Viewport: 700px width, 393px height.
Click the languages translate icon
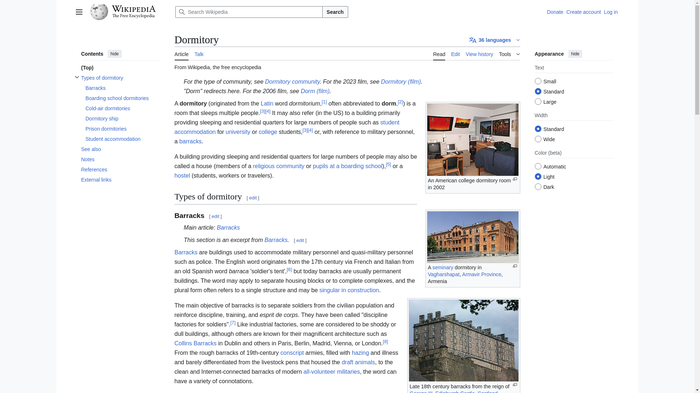[x=472, y=40]
